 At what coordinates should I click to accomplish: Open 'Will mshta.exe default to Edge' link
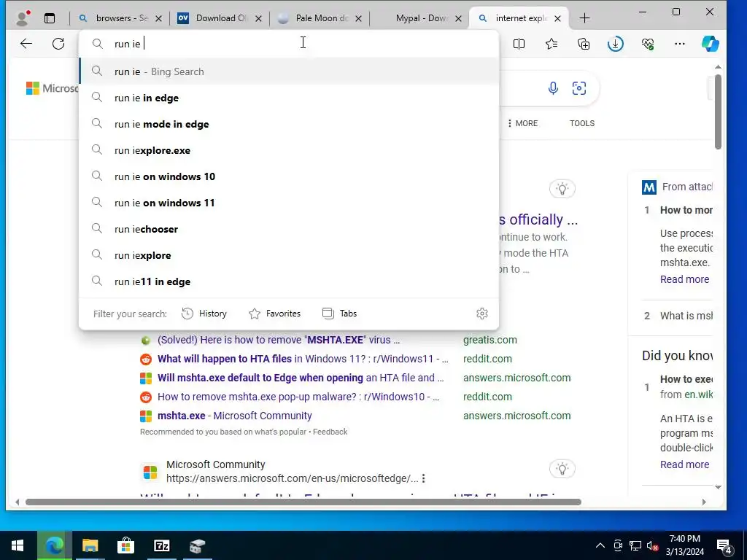301,378
